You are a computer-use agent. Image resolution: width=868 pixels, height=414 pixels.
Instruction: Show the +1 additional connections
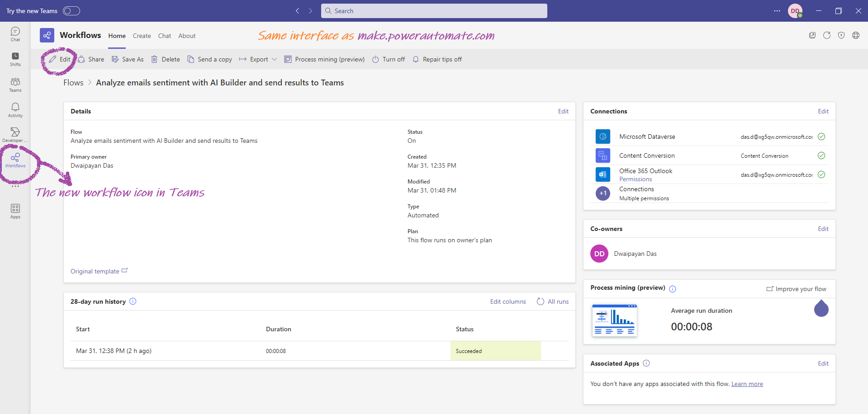[603, 193]
